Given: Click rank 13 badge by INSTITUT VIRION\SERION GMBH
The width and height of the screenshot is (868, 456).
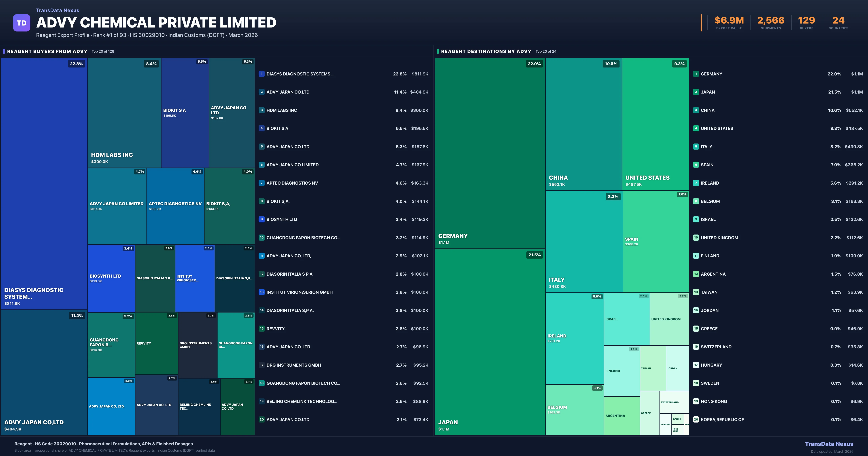Looking at the screenshot, I should pyautogui.click(x=261, y=292).
